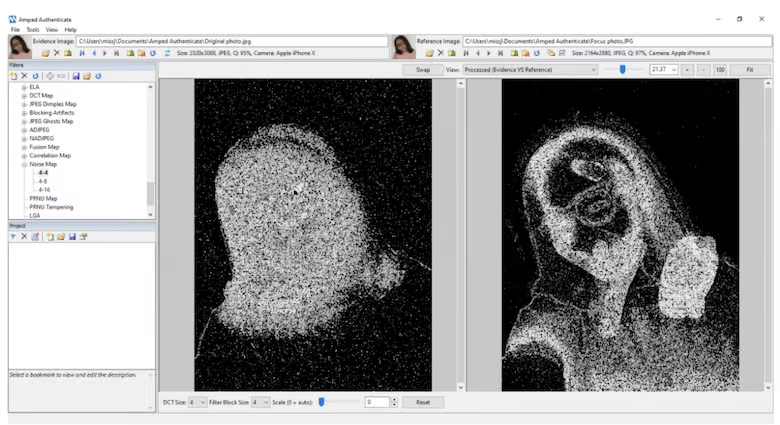Image resolution: width=780 pixels, height=425 pixels.
Task: Click the save icon in Filters toolbar
Action: point(76,76)
